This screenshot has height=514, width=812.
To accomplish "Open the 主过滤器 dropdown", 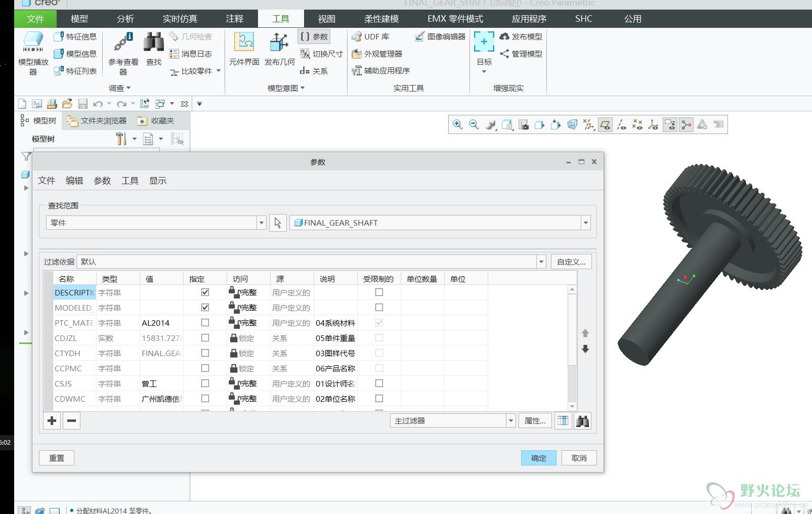I will point(510,421).
